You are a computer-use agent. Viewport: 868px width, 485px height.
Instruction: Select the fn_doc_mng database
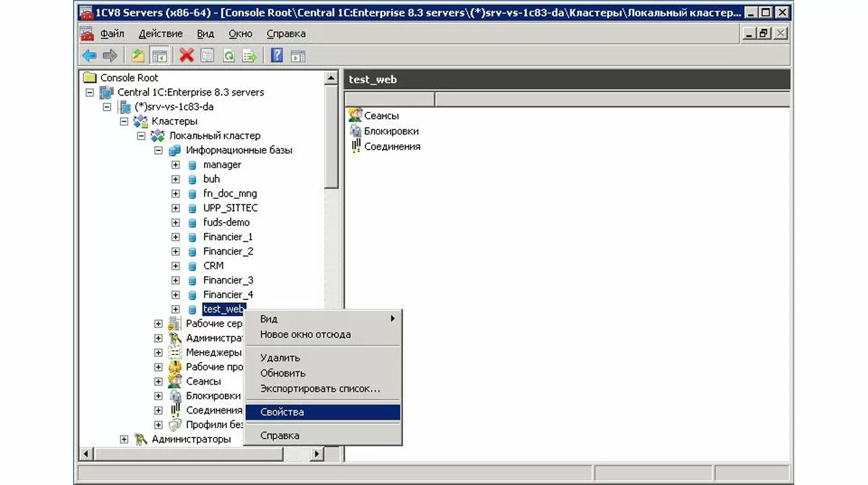tap(229, 194)
